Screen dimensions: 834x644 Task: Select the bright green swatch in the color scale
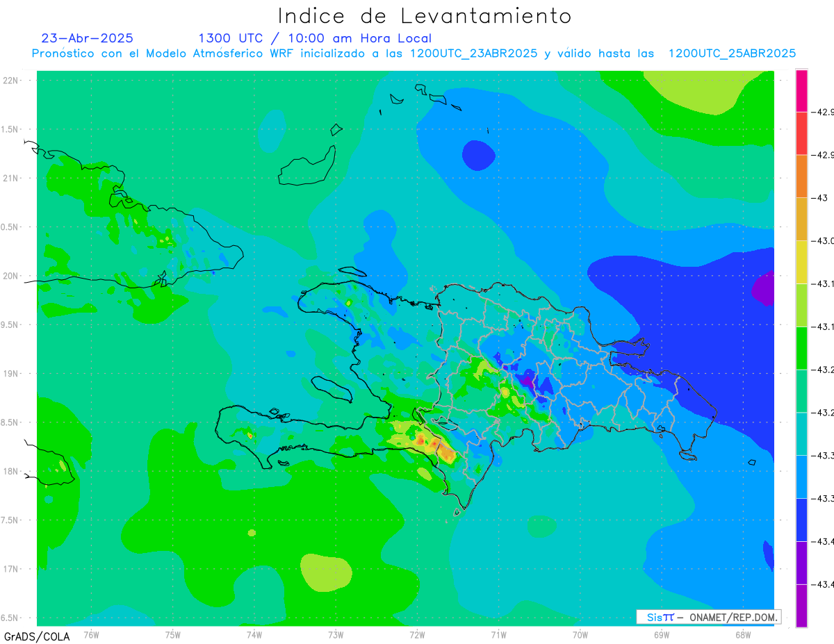[x=801, y=348]
